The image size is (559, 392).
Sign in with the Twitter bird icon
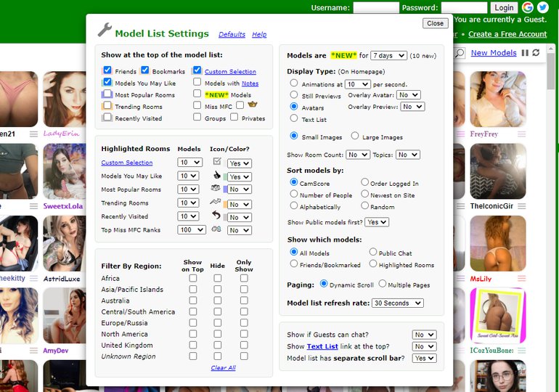pos(543,7)
